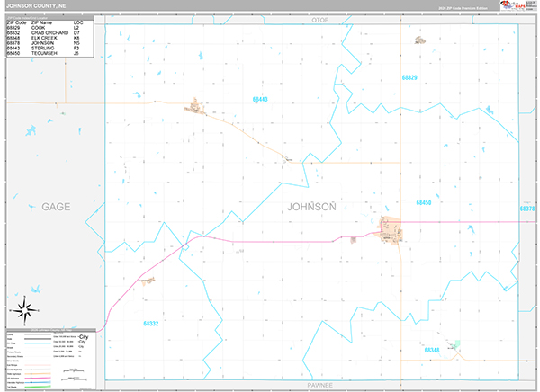Select ZIP code label 68378 at the east edge
Viewport: 540px width, 392px height.
tap(527, 209)
